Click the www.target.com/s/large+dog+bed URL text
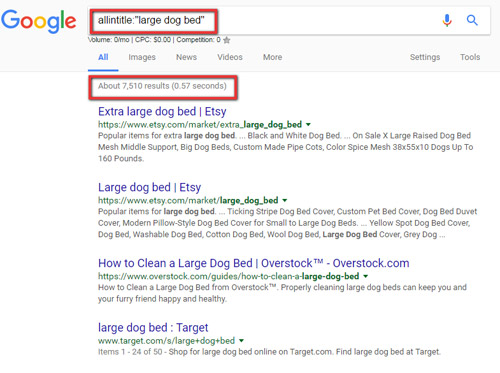500x373 pixels. point(166,341)
